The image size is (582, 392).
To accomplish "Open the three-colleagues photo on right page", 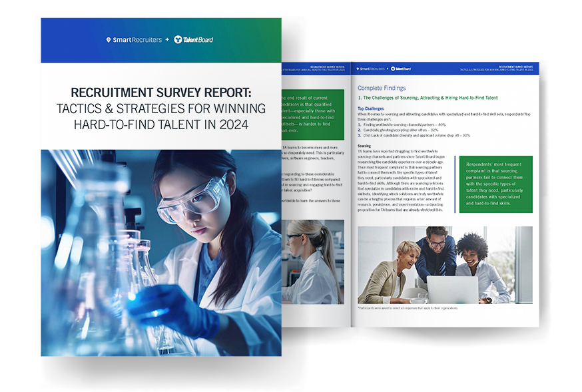I will pyautogui.click(x=444, y=265).
